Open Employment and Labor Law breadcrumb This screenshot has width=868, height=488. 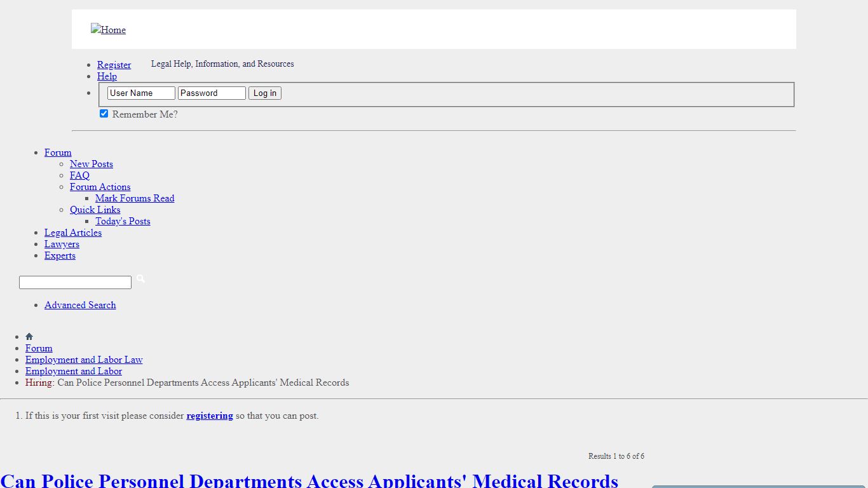tap(84, 360)
